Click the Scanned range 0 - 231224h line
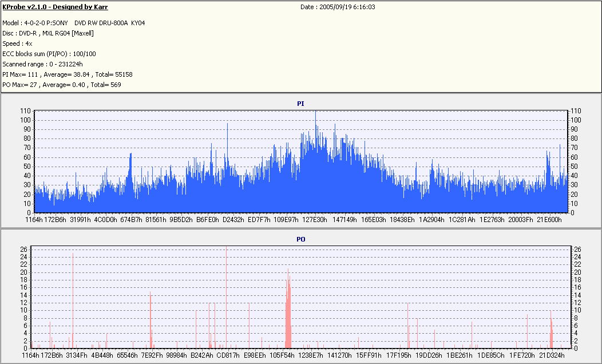This screenshot has width=602, height=364. tap(42, 64)
